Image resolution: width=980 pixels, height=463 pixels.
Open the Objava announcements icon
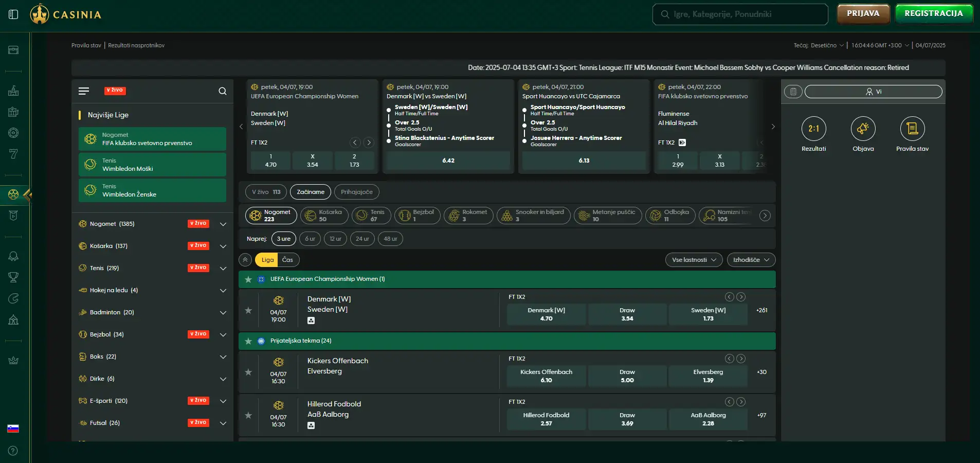pyautogui.click(x=863, y=129)
